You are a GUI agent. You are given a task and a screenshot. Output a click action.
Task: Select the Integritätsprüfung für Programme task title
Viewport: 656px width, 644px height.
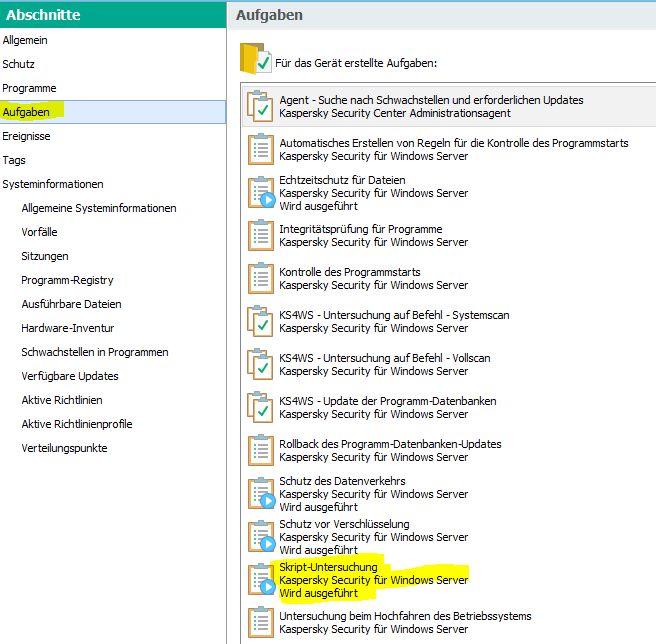(361, 229)
